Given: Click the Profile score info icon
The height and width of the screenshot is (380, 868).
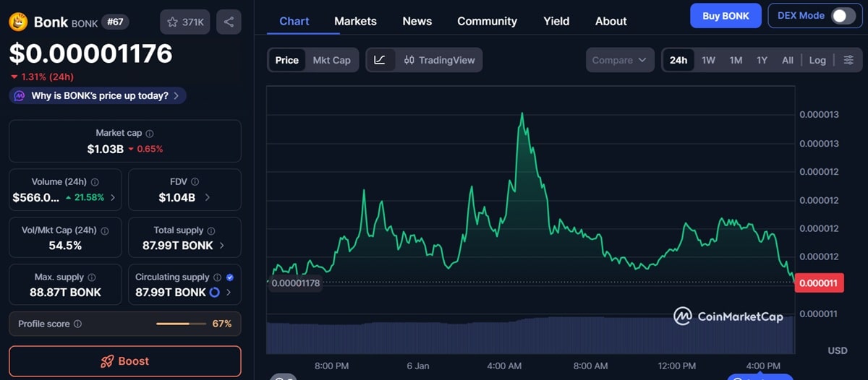Looking at the screenshot, I should [x=77, y=324].
